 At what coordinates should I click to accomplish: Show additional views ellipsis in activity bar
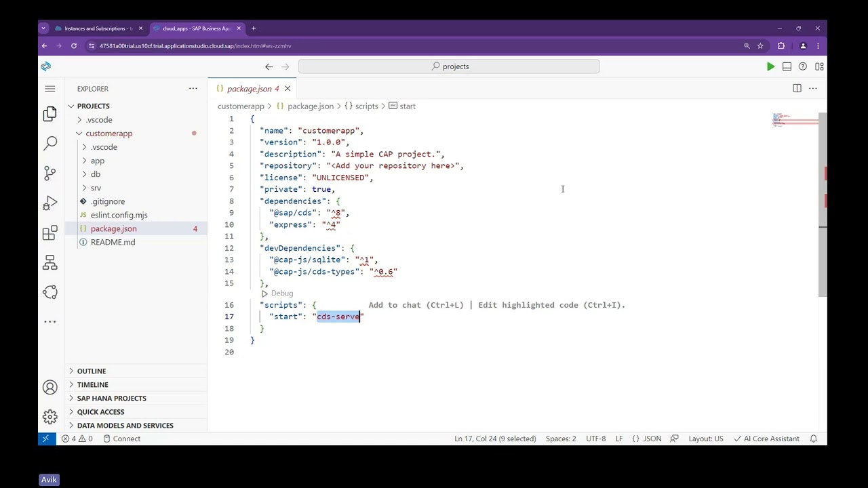pyautogui.click(x=50, y=322)
